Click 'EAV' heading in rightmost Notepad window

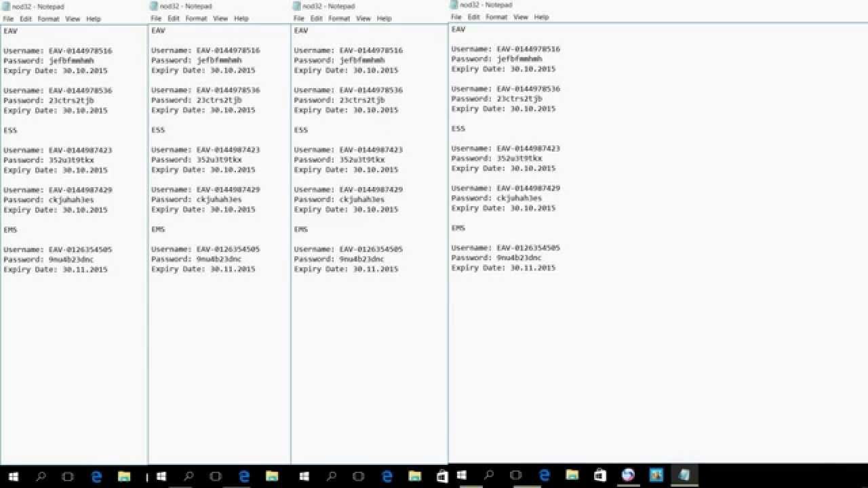pos(458,29)
